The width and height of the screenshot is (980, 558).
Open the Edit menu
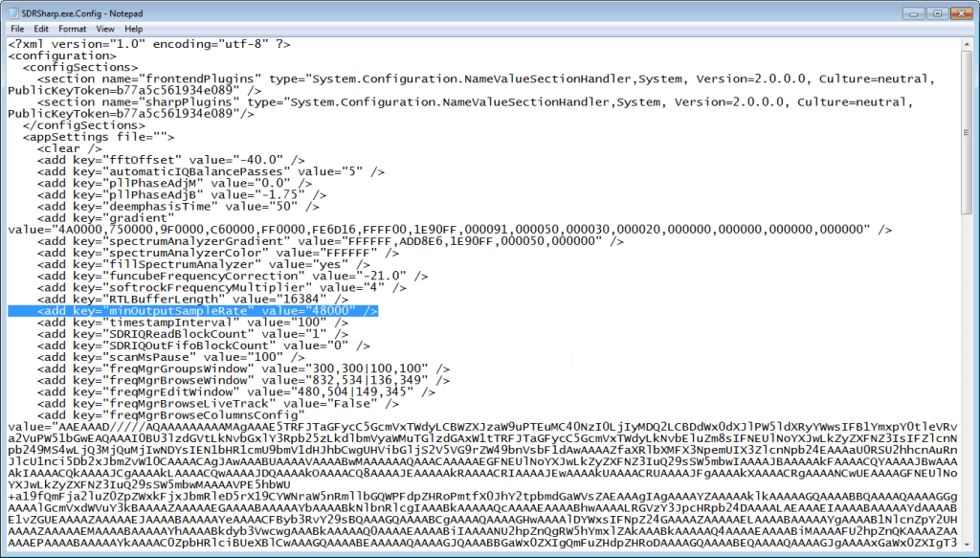coord(43,29)
